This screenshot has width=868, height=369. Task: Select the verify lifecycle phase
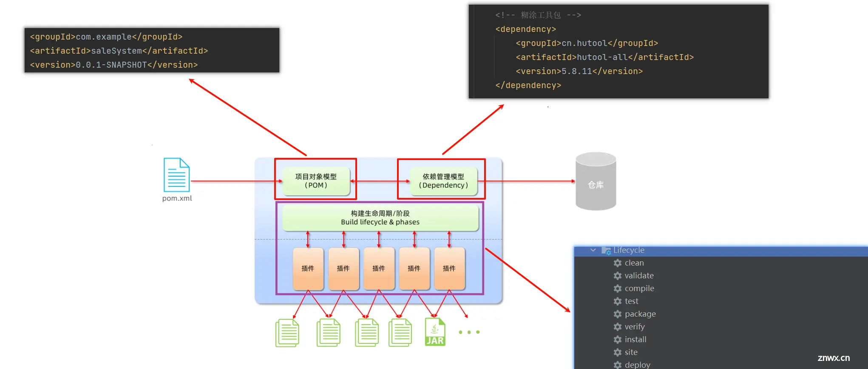pyautogui.click(x=635, y=327)
